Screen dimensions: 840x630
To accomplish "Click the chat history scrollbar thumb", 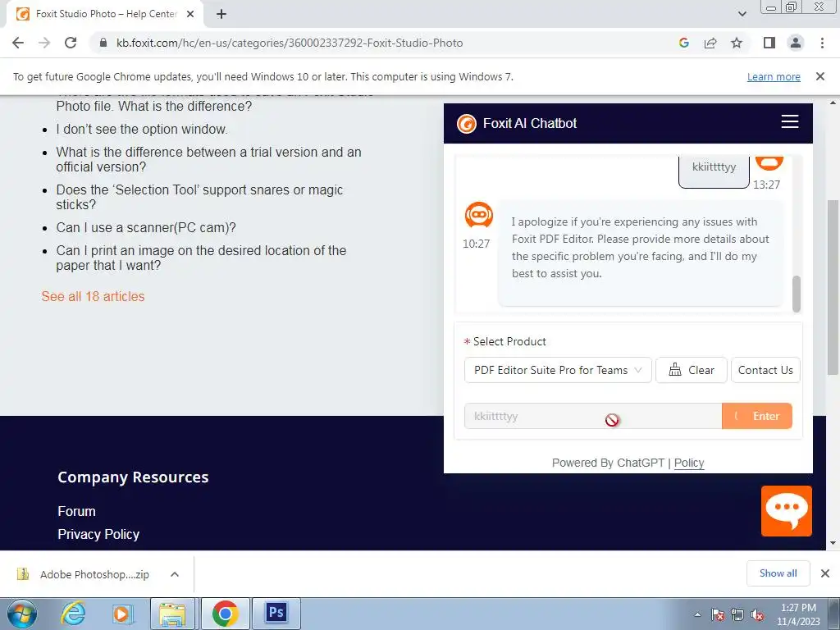I will pos(796,294).
